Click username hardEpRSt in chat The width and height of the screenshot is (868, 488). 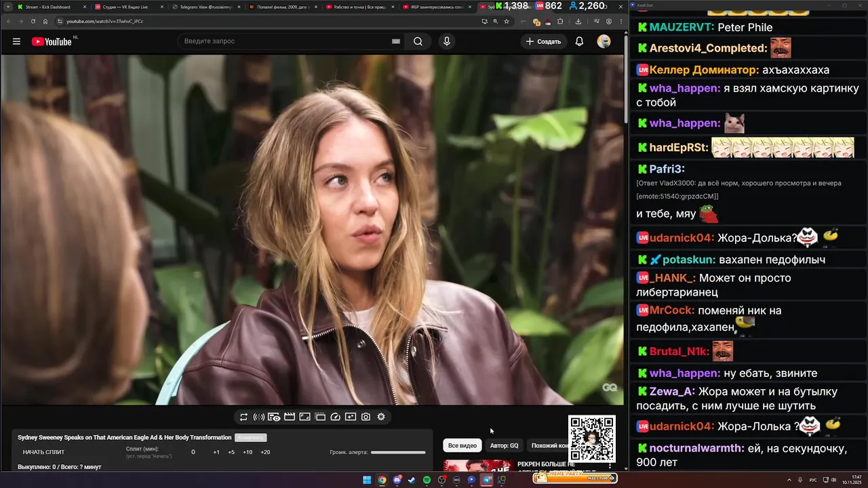[x=679, y=147]
